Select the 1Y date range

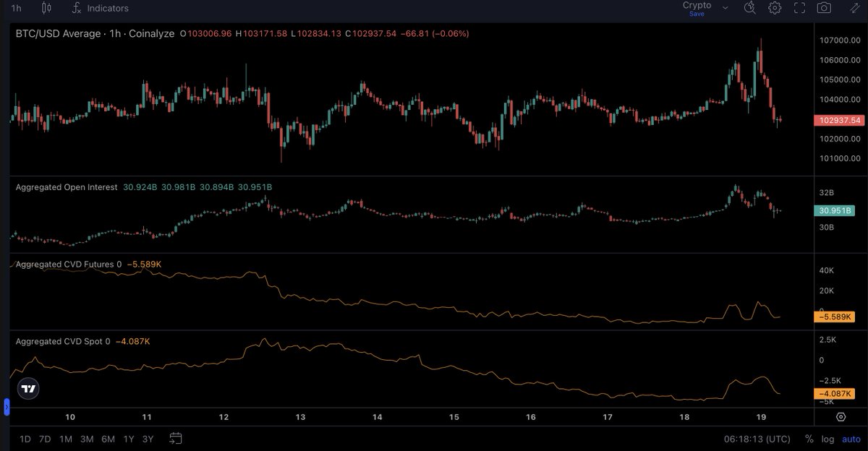pyautogui.click(x=129, y=439)
